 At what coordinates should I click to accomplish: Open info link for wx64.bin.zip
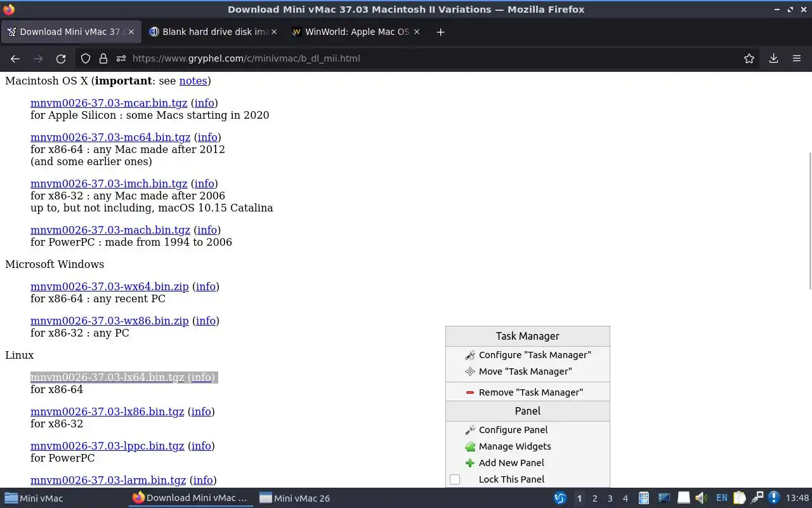(206, 286)
